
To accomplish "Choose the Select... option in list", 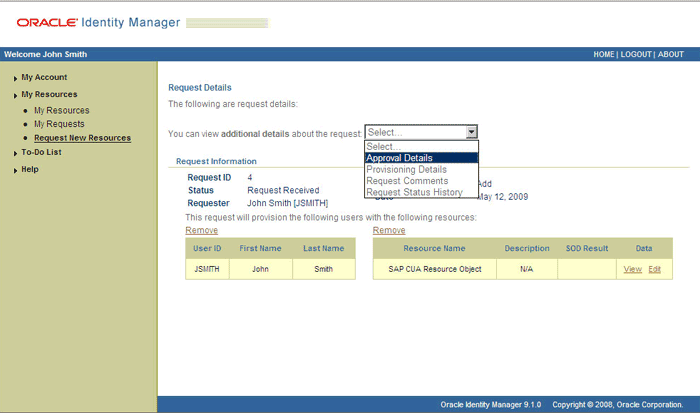I will click(x=421, y=146).
